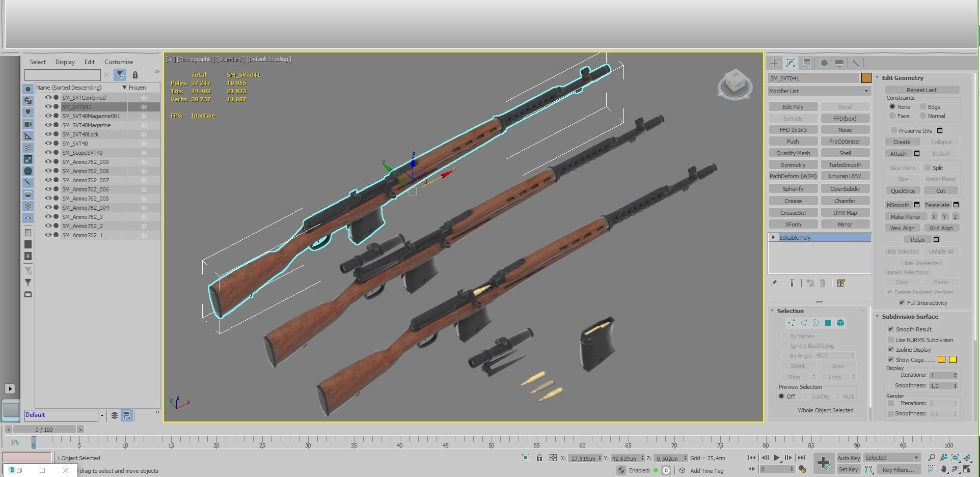This screenshot has width=980, height=477.
Task: Hide the SM_ScopeSVT40 object with its eye toggle
Action: tap(48, 152)
